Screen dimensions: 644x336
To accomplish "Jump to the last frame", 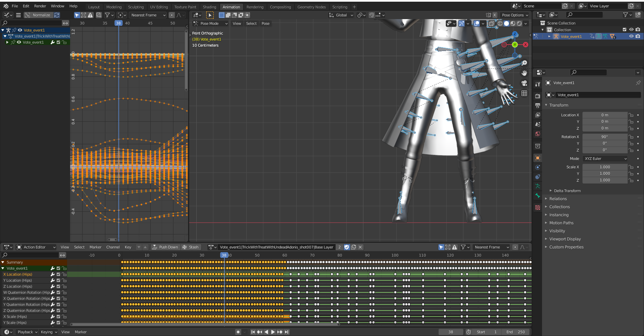I will click(x=286, y=332).
